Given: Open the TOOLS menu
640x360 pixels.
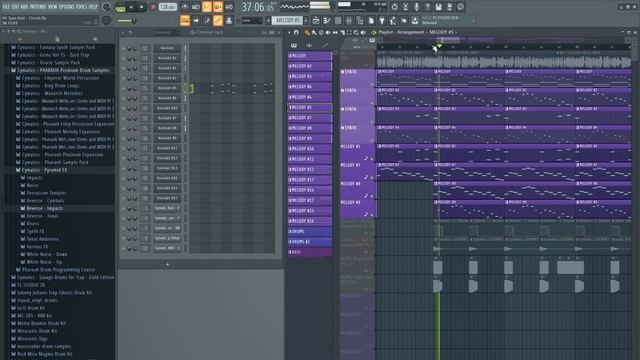Looking at the screenshot, I should click(x=82, y=7).
